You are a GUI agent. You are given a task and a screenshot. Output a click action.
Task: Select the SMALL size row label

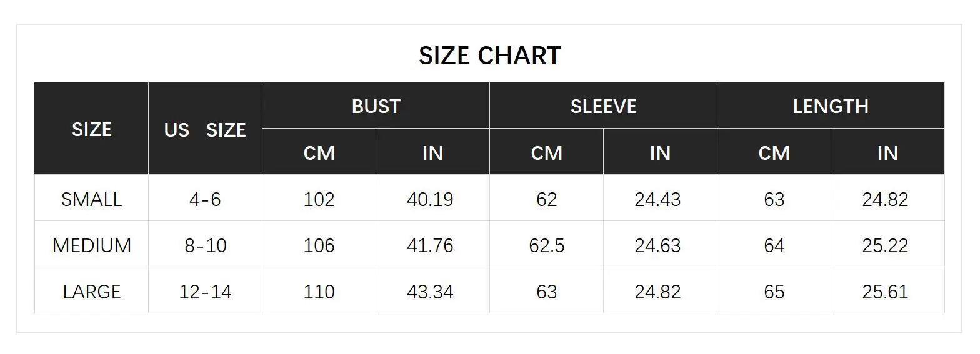coord(91,199)
